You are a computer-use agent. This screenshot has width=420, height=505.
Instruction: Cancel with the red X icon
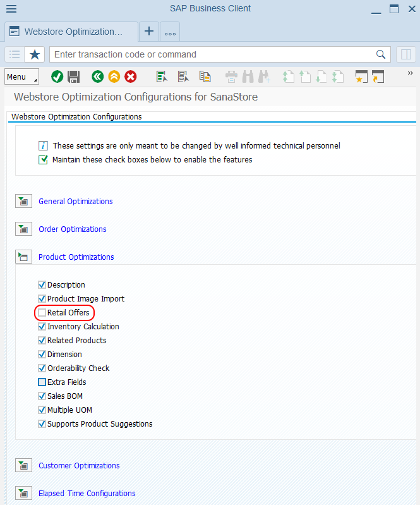click(x=131, y=76)
